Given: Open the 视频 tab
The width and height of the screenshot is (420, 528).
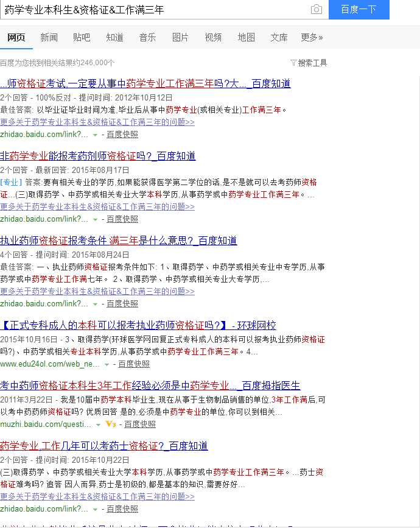Looking at the screenshot, I should (213, 37).
